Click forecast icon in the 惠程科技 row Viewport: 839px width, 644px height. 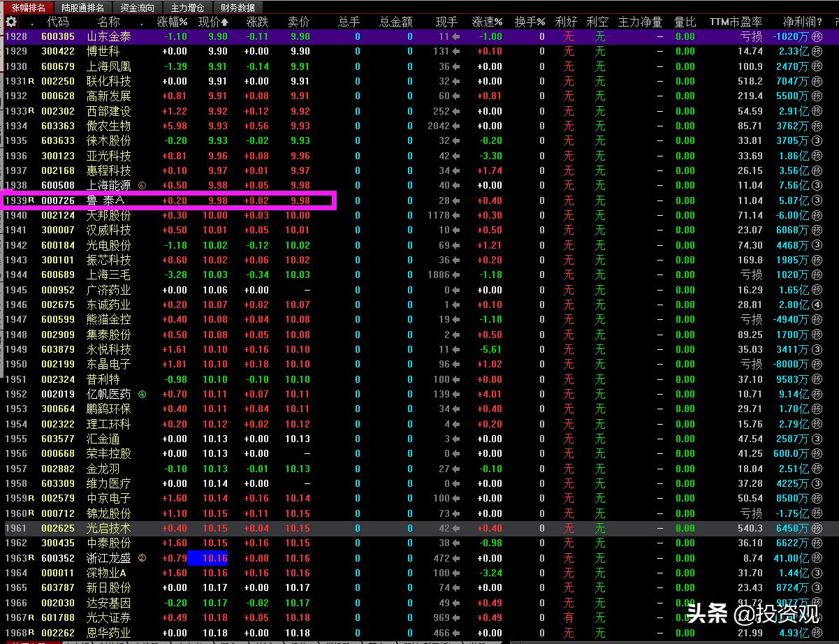click(x=817, y=170)
